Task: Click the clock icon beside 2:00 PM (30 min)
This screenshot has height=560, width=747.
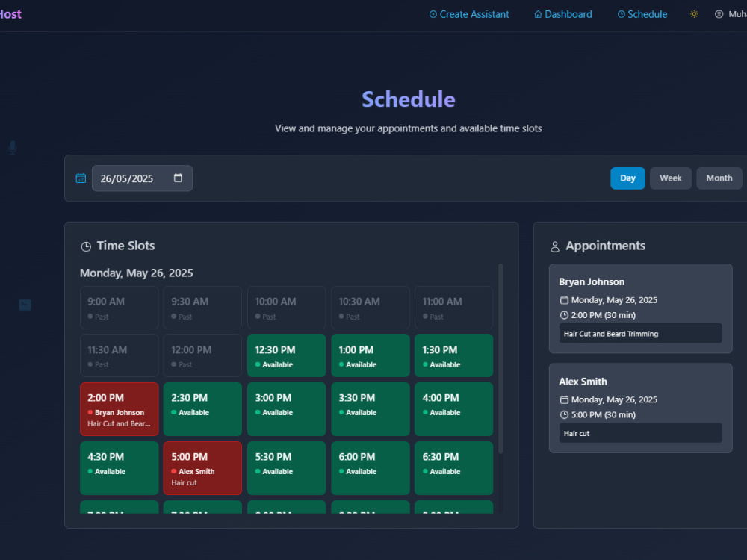Action: pos(564,315)
